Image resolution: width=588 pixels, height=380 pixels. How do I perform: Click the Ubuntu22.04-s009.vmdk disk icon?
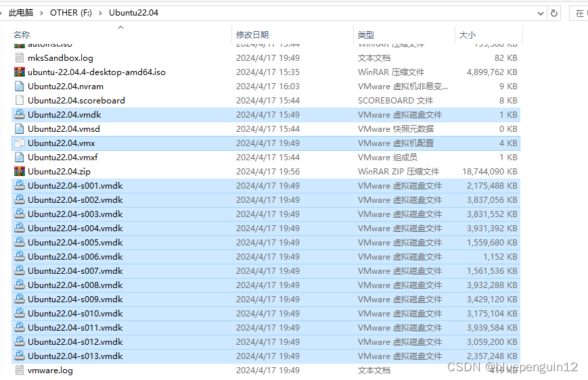pos(20,299)
